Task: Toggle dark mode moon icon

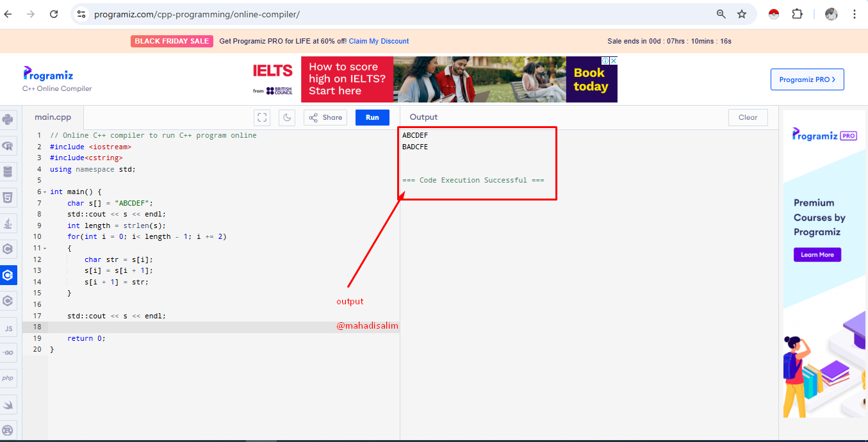Action: (287, 117)
